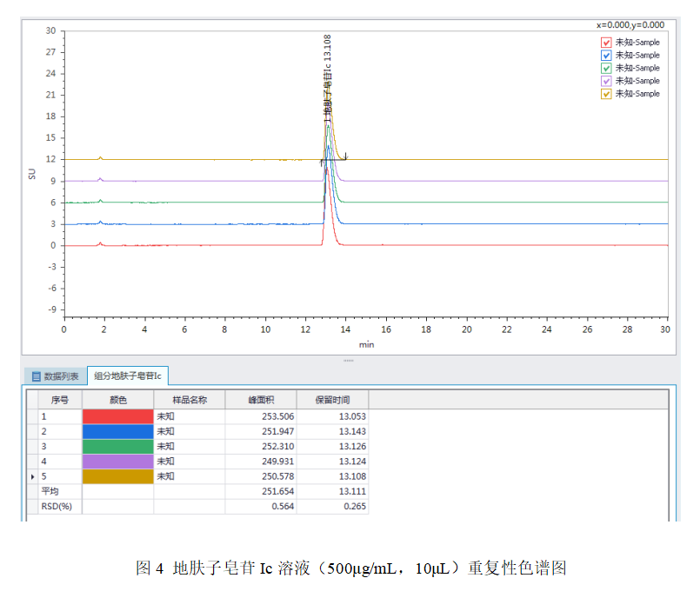Sort by the 保留时间 column header
This screenshot has height=598, width=700.
pyautogui.click(x=332, y=400)
